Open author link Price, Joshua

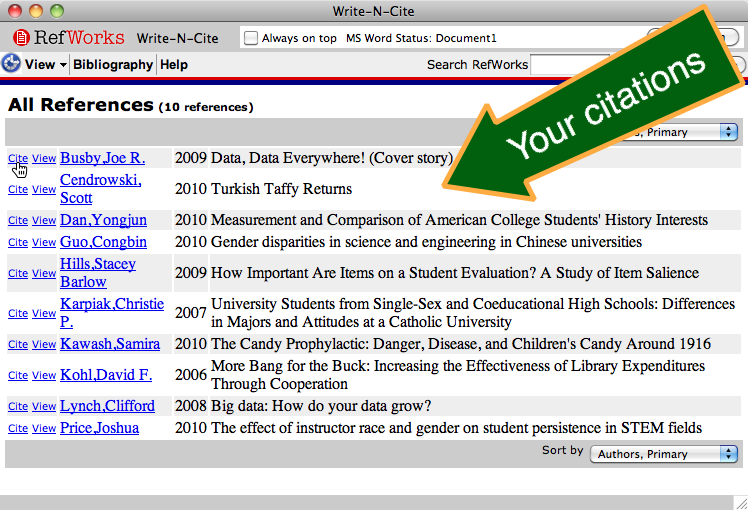[100, 428]
